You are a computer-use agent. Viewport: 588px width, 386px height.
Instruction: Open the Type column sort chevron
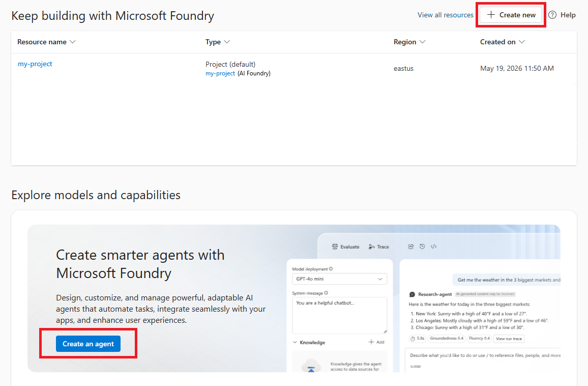point(227,42)
